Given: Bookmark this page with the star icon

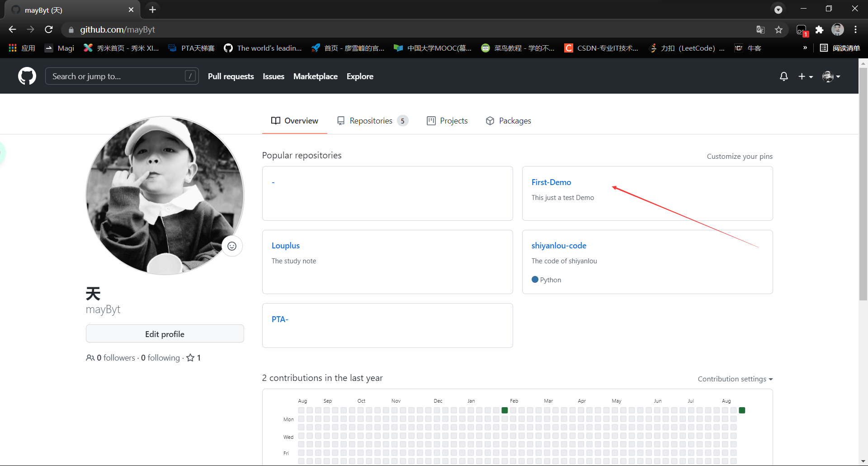Looking at the screenshot, I should pos(778,29).
